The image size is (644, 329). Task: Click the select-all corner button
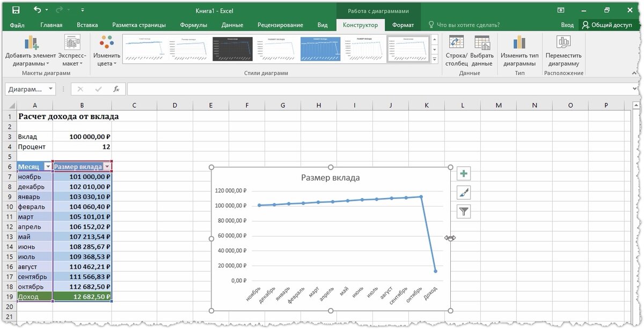point(9,105)
